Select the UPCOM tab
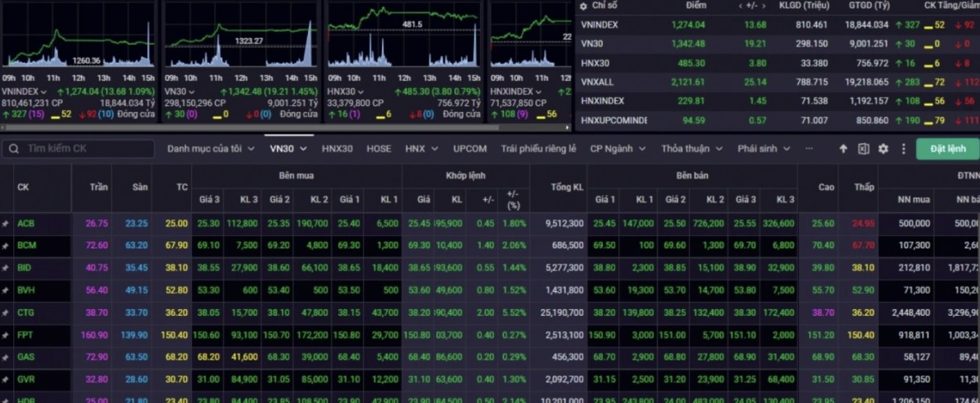This screenshot has height=403, width=980. pos(470,149)
